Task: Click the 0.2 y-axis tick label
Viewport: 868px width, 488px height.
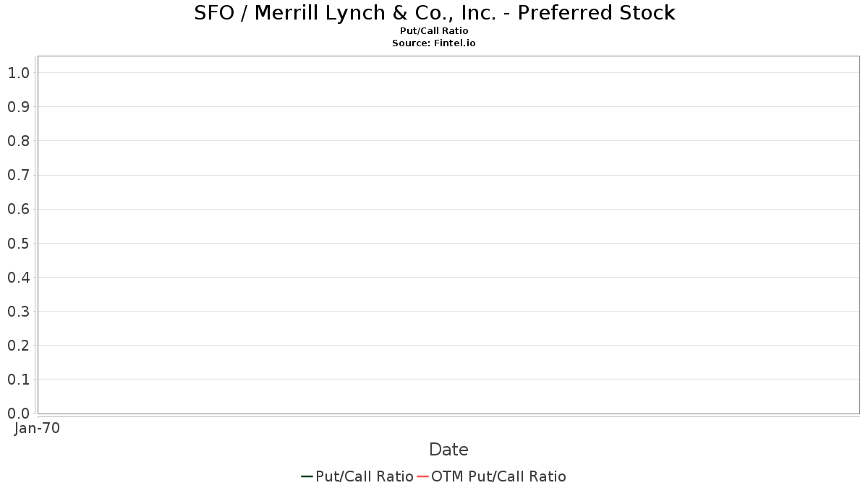Action: point(18,346)
